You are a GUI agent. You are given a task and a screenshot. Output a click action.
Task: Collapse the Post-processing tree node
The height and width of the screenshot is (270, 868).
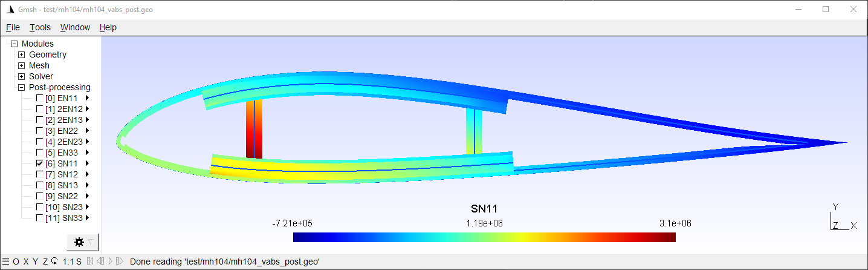click(22, 87)
